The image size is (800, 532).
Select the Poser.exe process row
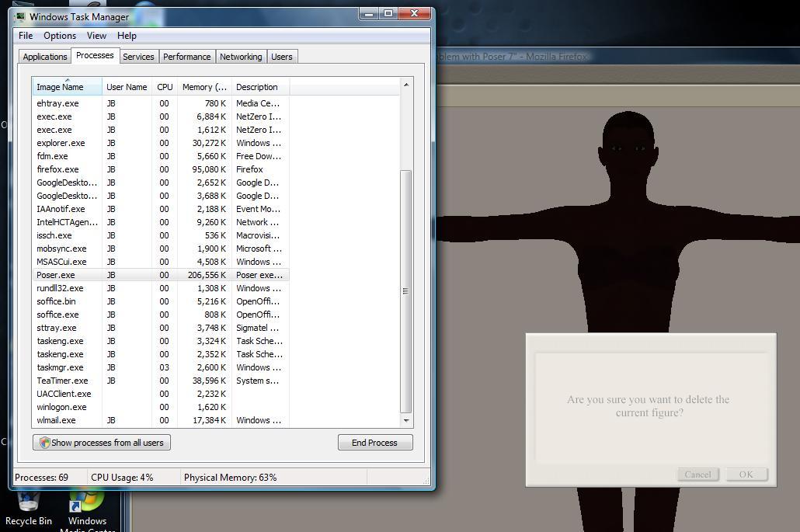[56, 275]
